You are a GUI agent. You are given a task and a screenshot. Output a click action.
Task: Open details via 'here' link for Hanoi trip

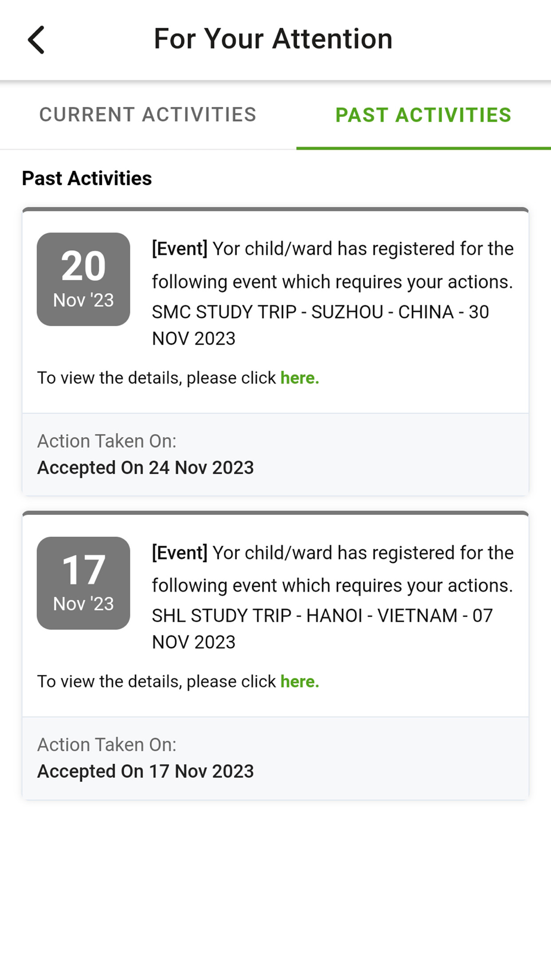pos(299,682)
